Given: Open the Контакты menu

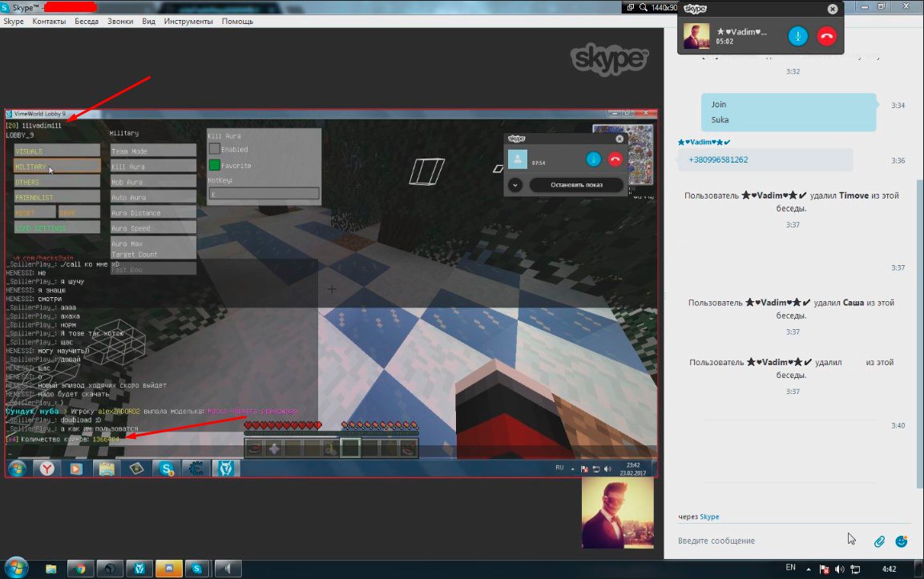Looking at the screenshot, I should coord(49,21).
